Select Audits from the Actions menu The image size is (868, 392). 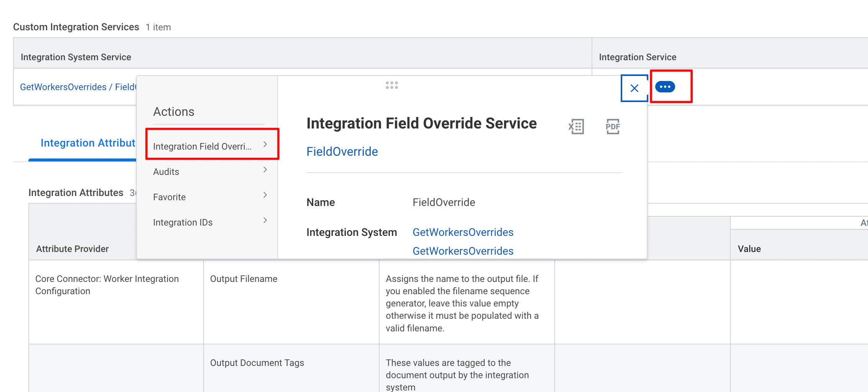click(166, 171)
